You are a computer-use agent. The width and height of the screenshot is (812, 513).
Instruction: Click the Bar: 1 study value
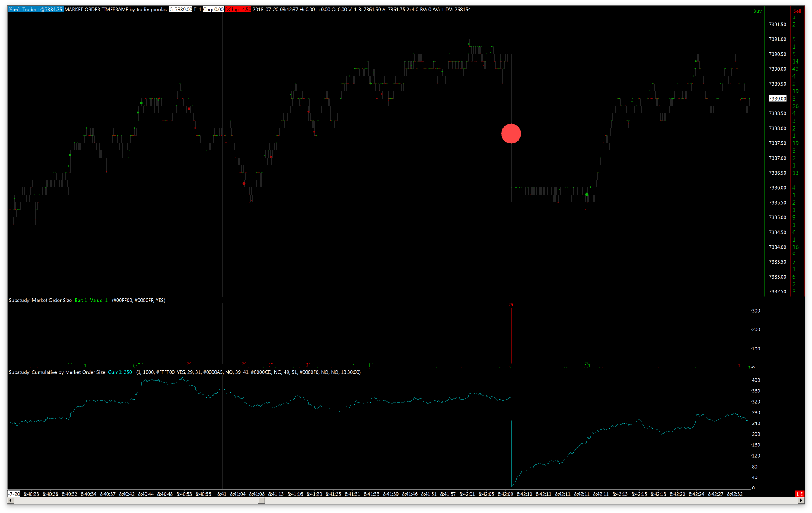[x=81, y=301]
